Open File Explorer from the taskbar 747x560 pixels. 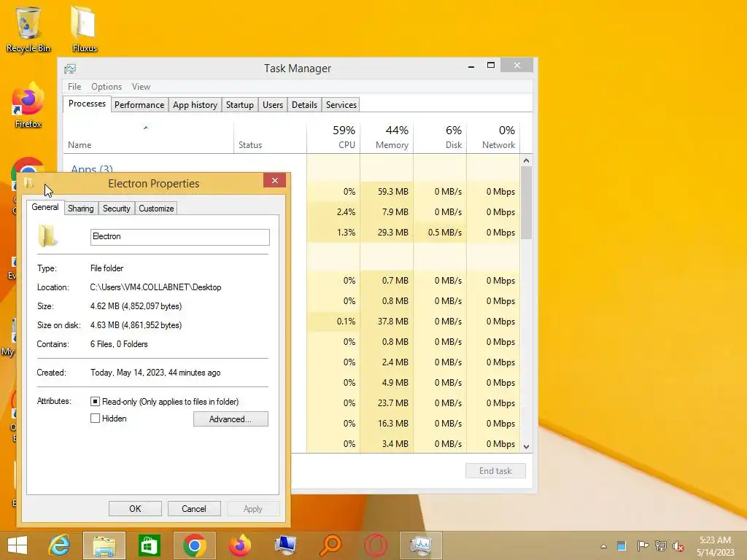[x=104, y=545]
